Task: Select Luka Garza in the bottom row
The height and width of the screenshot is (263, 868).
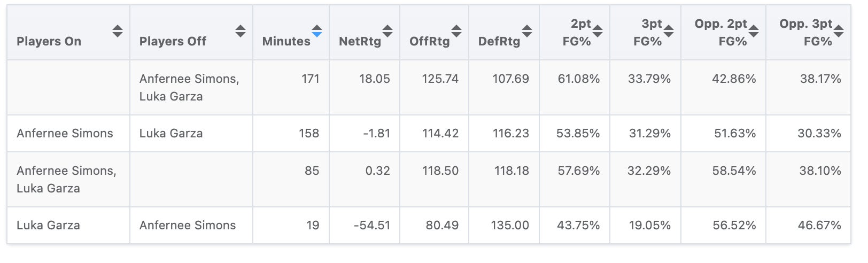Action: coord(48,226)
